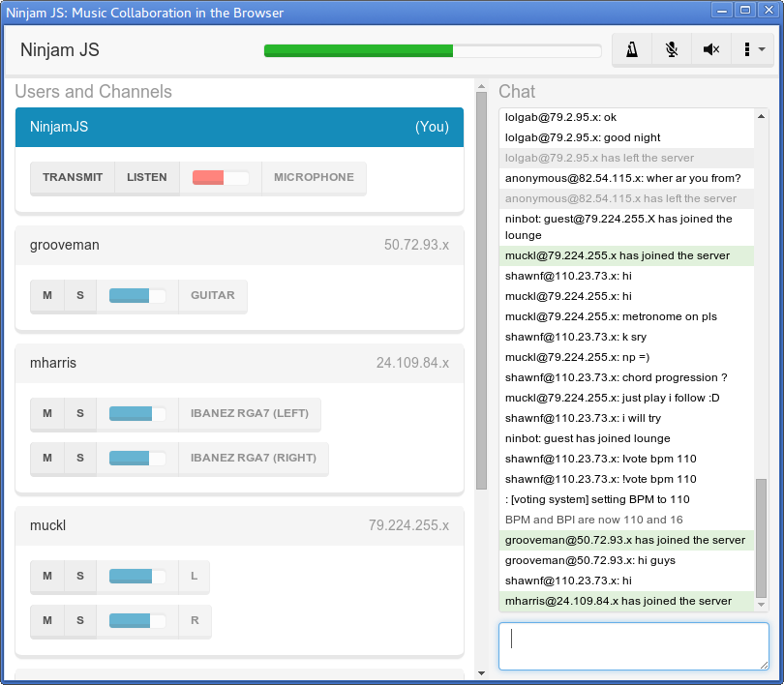Click the chat scrollbar up arrow
Image resolution: width=784 pixels, height=685 pixels.
[x=761, y=116]
